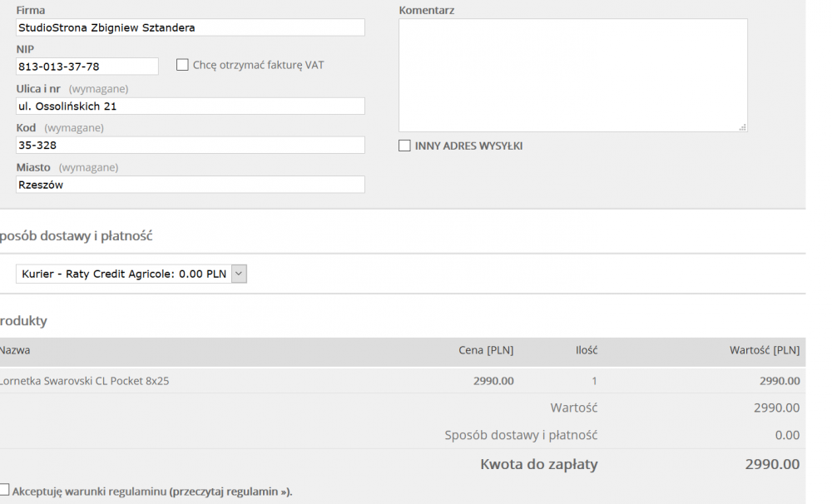
Task: Grab the Komentarz textarea resize handle
Action: (743, 127)
